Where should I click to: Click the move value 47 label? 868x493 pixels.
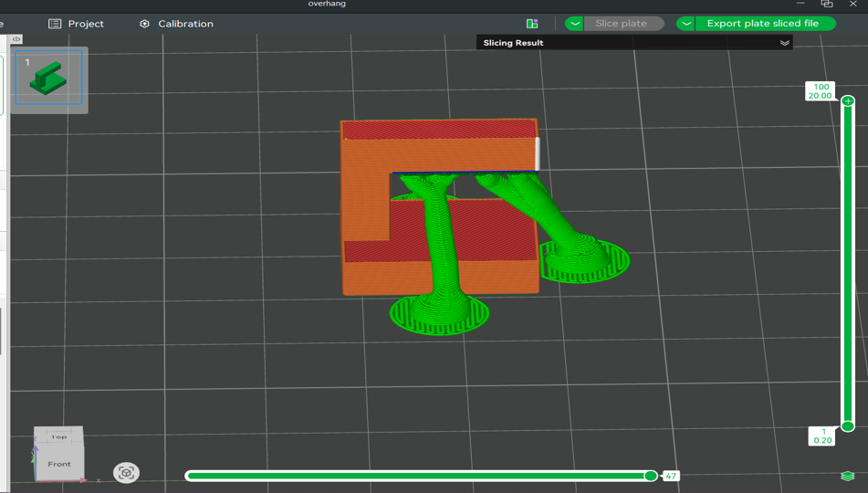(671, 476)
